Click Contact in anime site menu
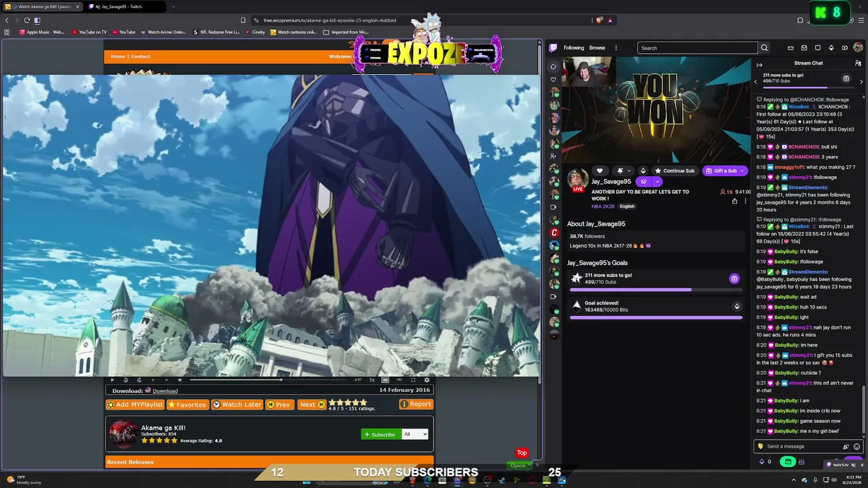The image size is (868, 488). tap(140, 56)
